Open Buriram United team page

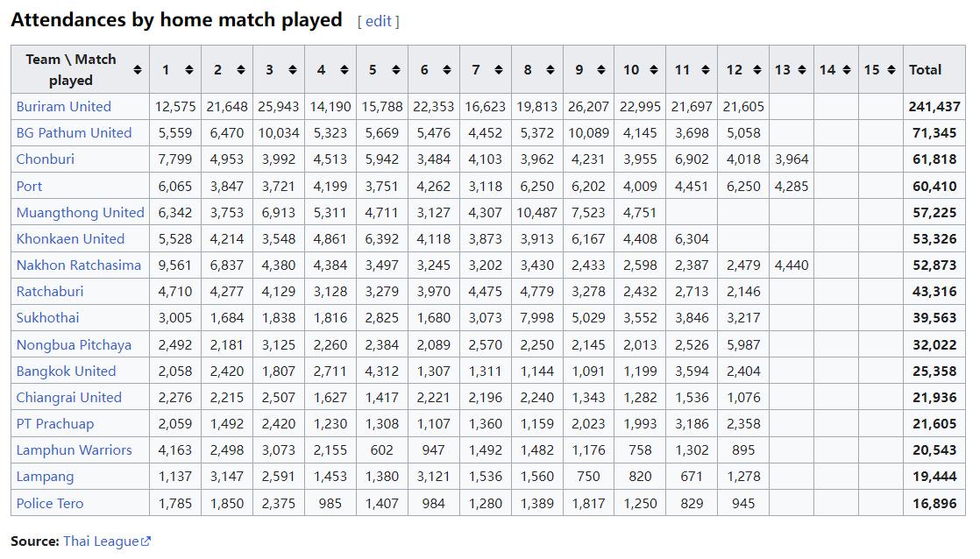tap(63, 107)
